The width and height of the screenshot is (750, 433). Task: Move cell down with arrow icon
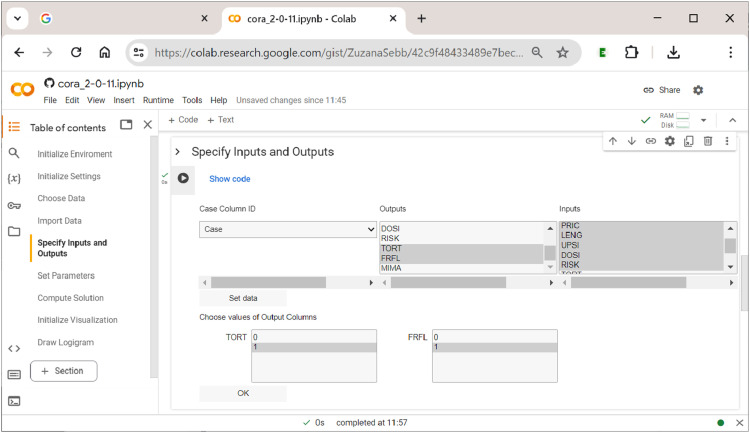pos(632,141)
